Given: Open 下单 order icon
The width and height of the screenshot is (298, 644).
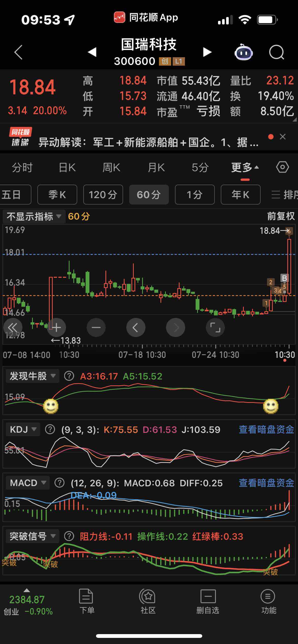Looking at the screenshot, I should (x=86, y=602).
